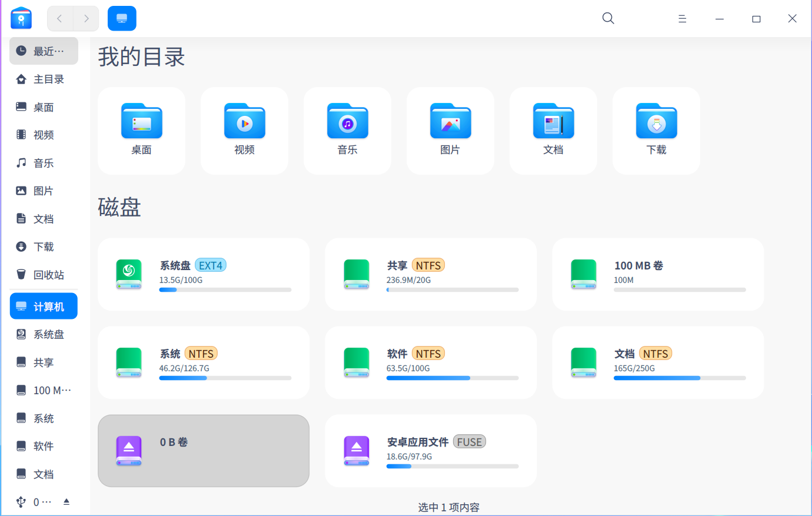Click the file manager logo icon
This screenshot has height=516, width=812.
coord(21,18)
